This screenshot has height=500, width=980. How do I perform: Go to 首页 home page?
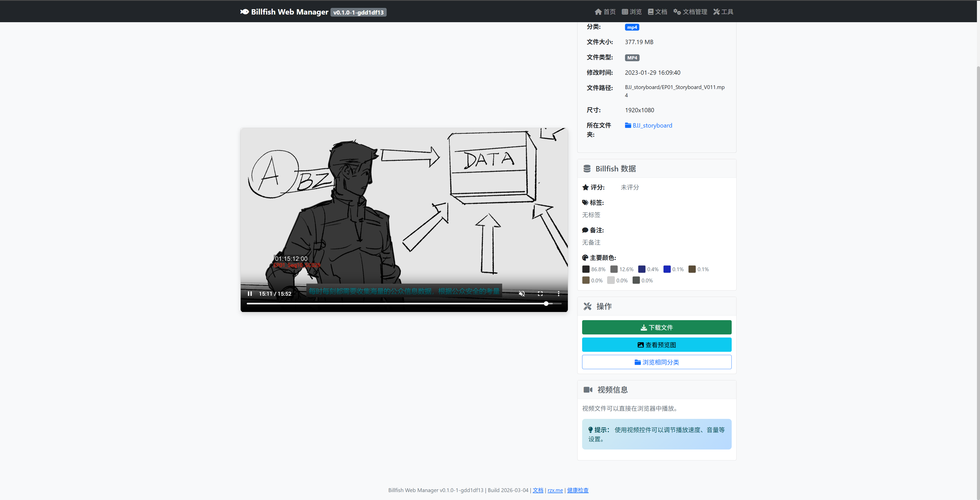(605, 12)
